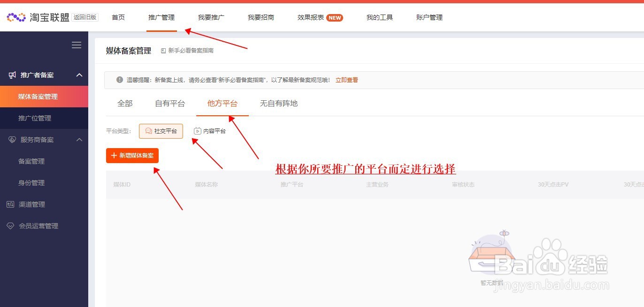Collapse the 推广者备案 section
Screen dimensions: 644x307
pyautogui.click(x=79, y=75)
